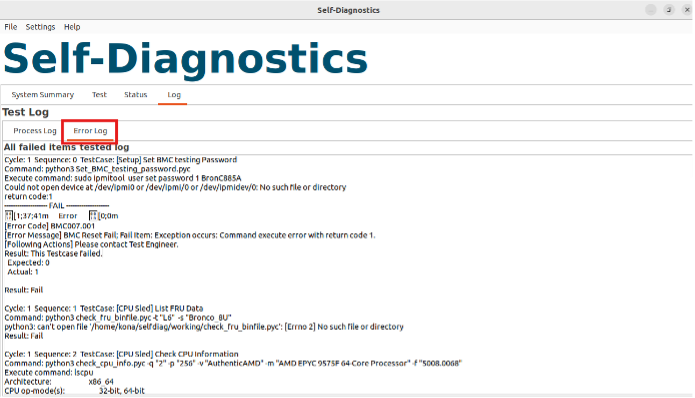Switch to the Test tab
This screenshot has height=398, width=695.
coord(99,95)
